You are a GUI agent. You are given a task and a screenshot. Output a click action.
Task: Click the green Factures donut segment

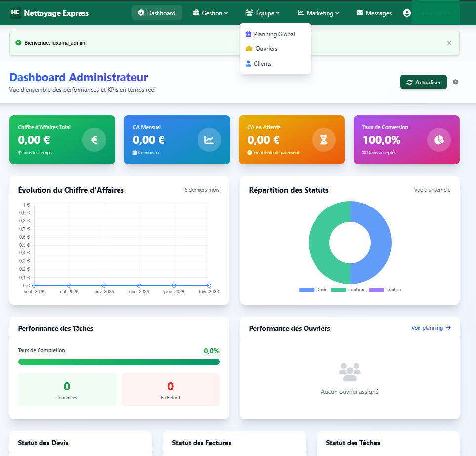[319, 243]
